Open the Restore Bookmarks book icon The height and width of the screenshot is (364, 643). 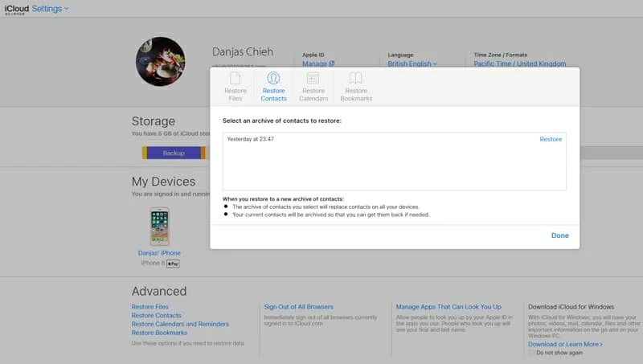(x=355, y=79)
